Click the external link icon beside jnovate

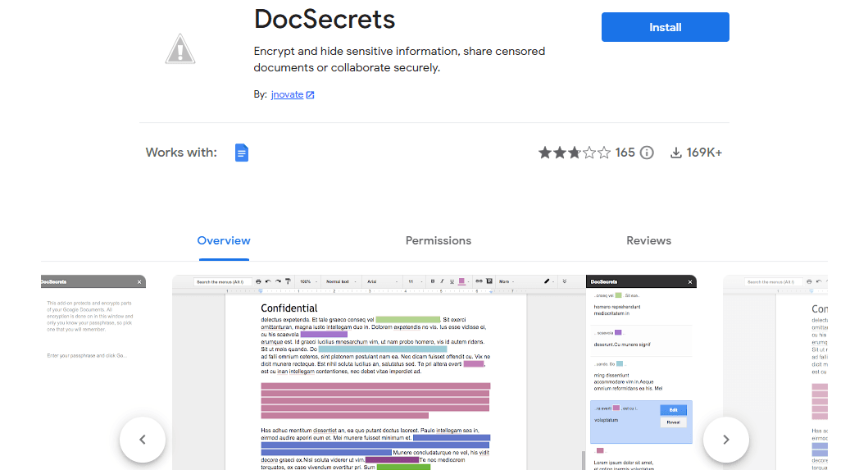pyautogui.click(x=311, y=95)
